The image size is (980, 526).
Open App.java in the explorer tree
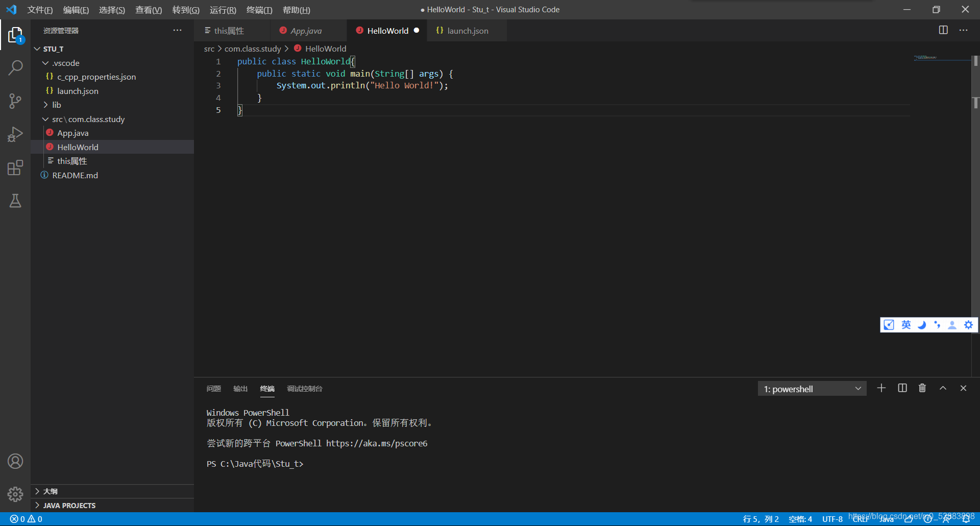point(112,133)
